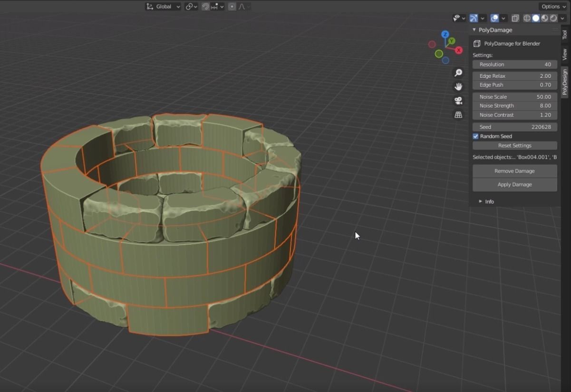The width and height of the screenshot is (571, 392).
Task: Toggle X-ray view icon
Action: (x=515, y=18)
